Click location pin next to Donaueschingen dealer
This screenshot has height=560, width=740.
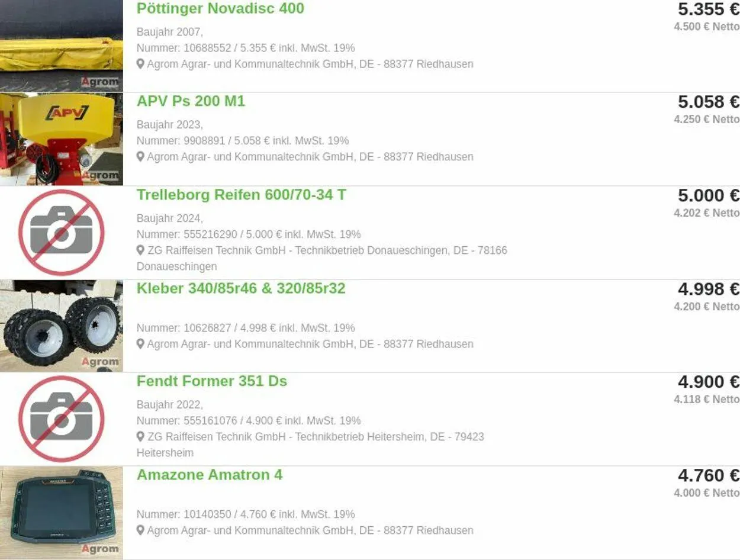[x=140, y=250]
